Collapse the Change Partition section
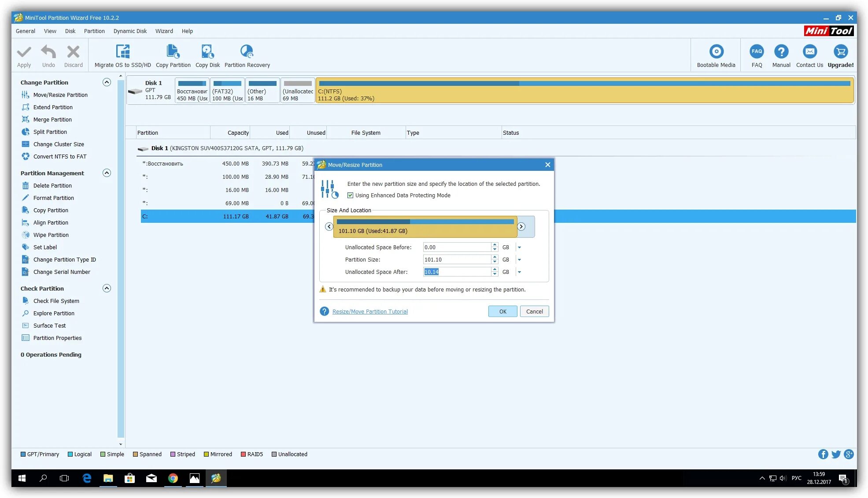The height and width of the screenshot is (498, 868). tap(107, 82)
